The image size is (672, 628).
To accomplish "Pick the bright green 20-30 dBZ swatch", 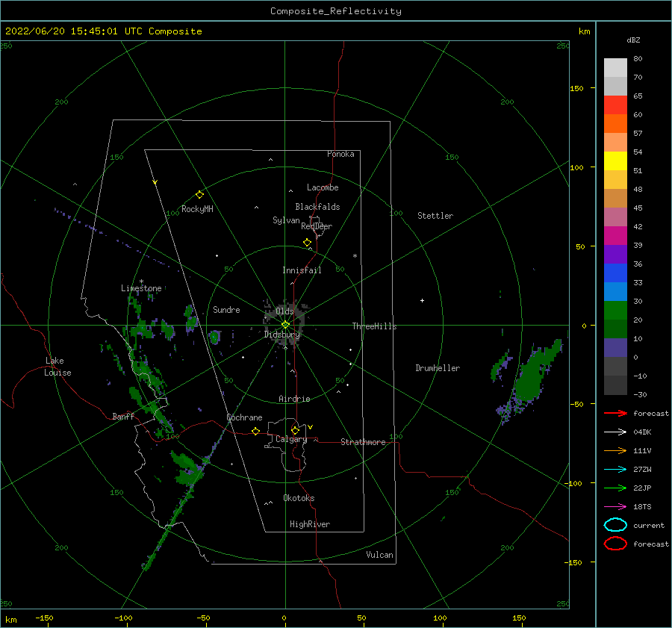I will click(615, 310).
